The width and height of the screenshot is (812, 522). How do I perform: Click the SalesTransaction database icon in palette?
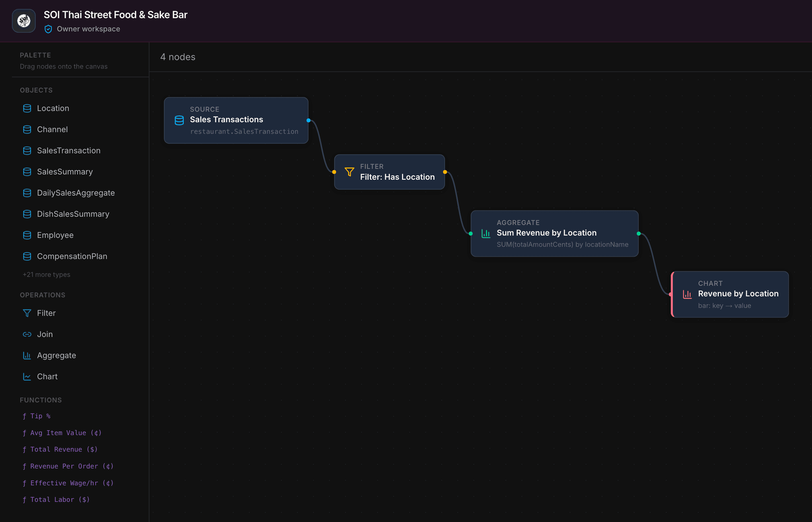tap(27, 151)
